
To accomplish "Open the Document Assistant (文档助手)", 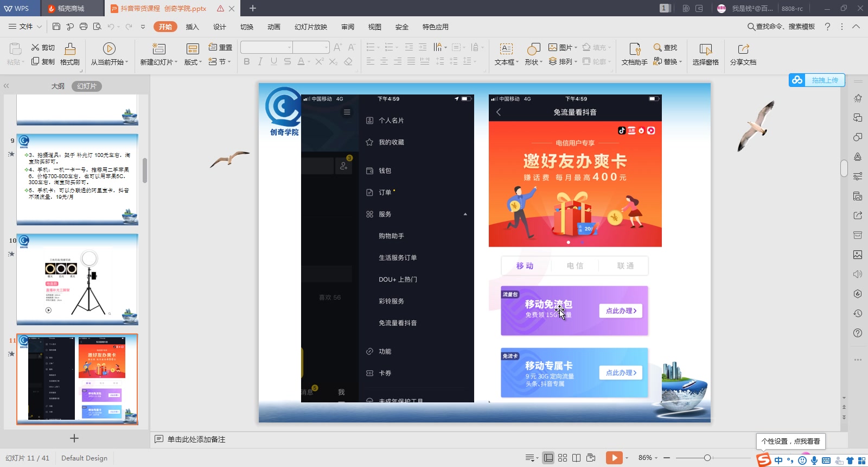I will click(x=634, y=54).
